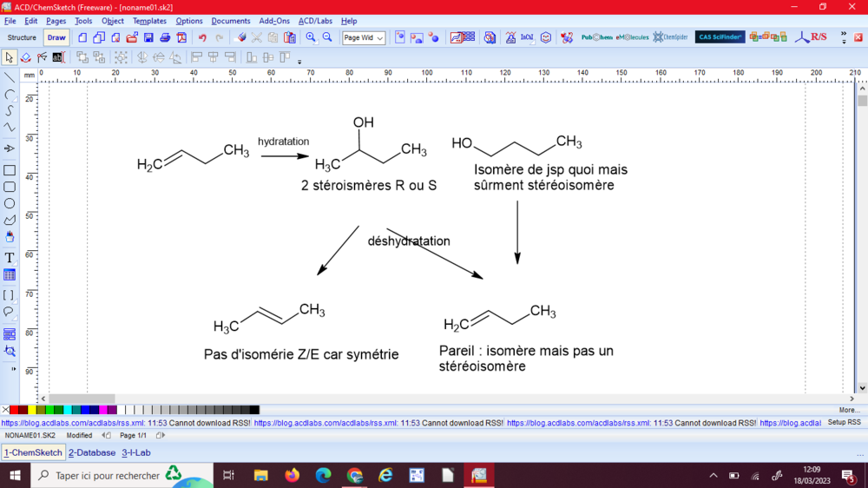Activate the Select/Move arrow tool
868x488 pixels.
pyautogui.click(x=10, y=57)
